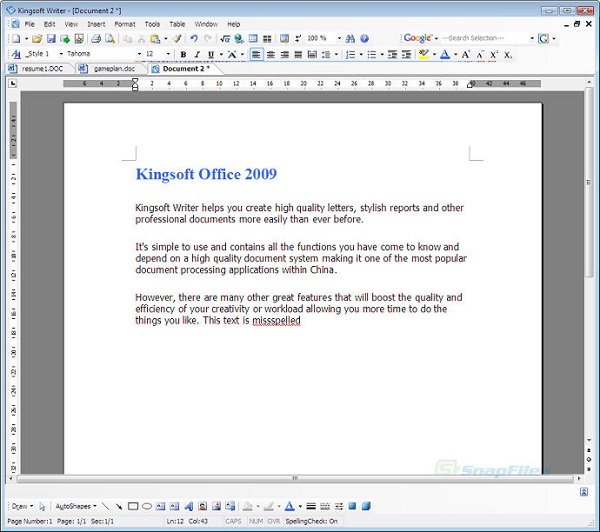Apply subscript formatting
The height and width of the screenshot is (532, 600).
[508, 55]
